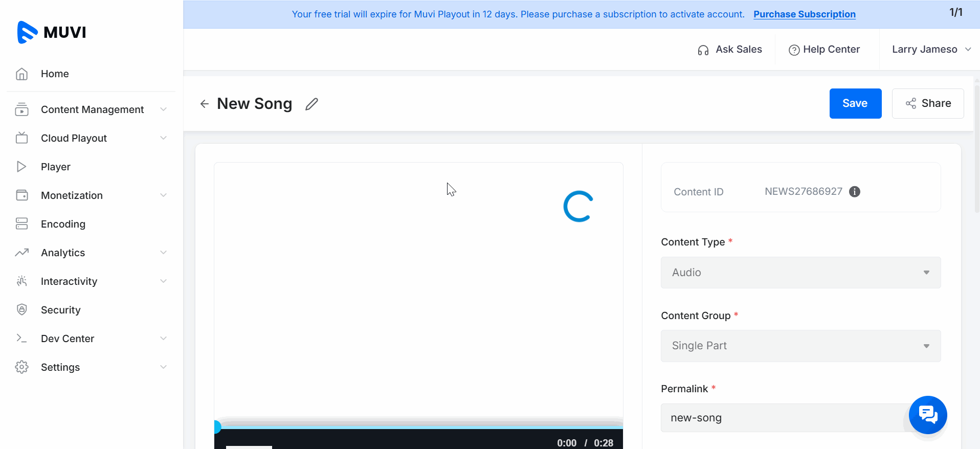Follow the Purchase Subscription link
Screen dimensions: 980x449
click(x=804, y=14)
